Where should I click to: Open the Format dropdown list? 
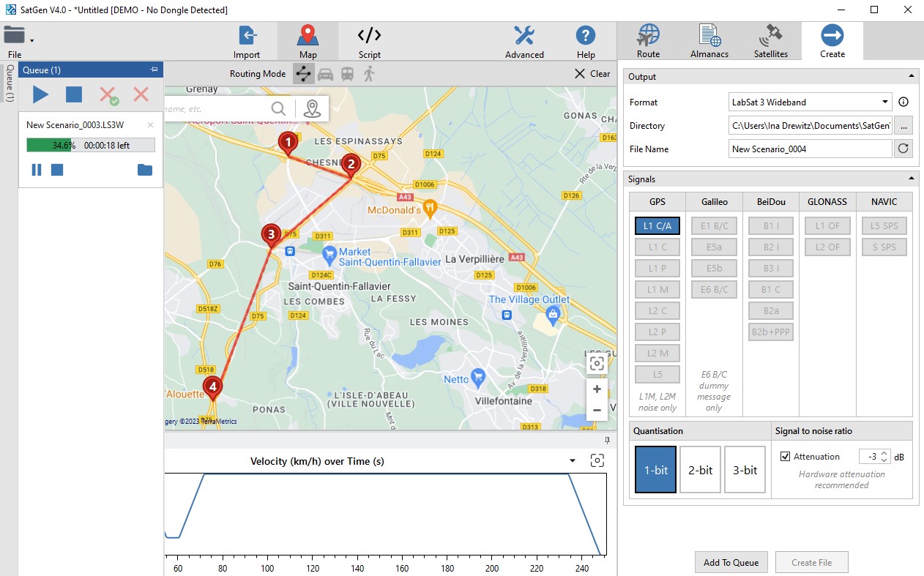pyautogui.click(x=885, y=102)
